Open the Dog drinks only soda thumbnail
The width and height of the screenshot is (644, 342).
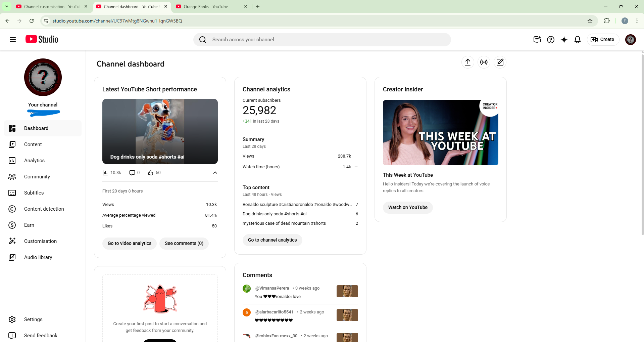tap(160, 131)
